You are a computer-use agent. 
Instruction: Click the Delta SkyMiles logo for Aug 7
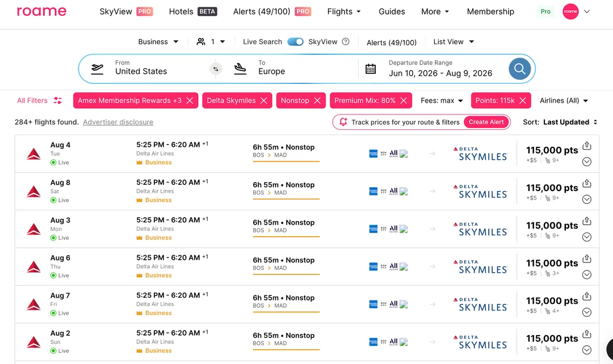point(480,304)
